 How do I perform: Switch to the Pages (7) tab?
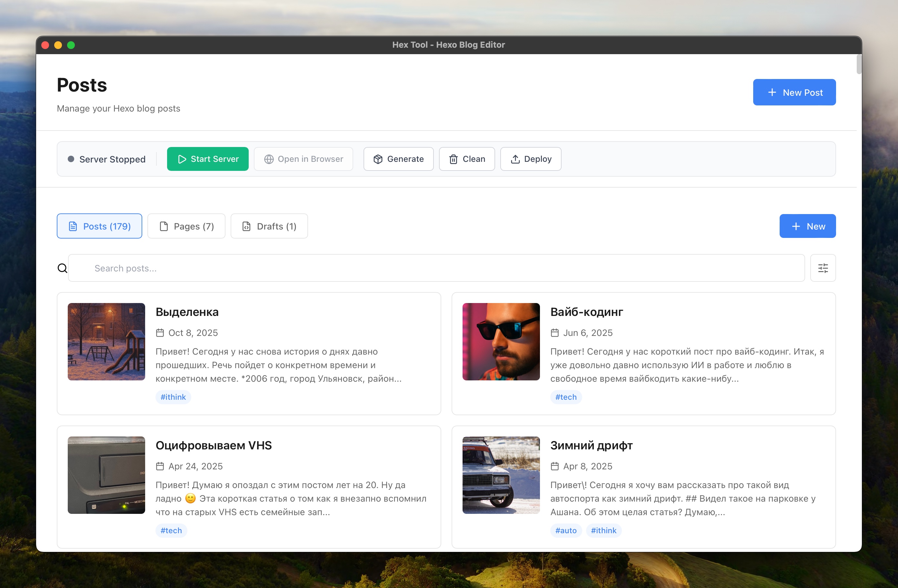[x=186, y=226]
